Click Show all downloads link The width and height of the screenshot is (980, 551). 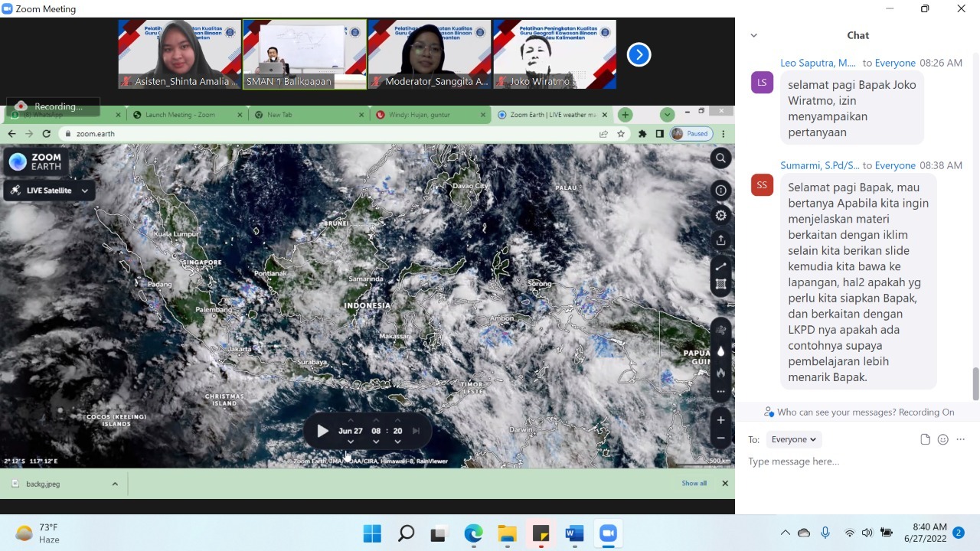[694, 484]
